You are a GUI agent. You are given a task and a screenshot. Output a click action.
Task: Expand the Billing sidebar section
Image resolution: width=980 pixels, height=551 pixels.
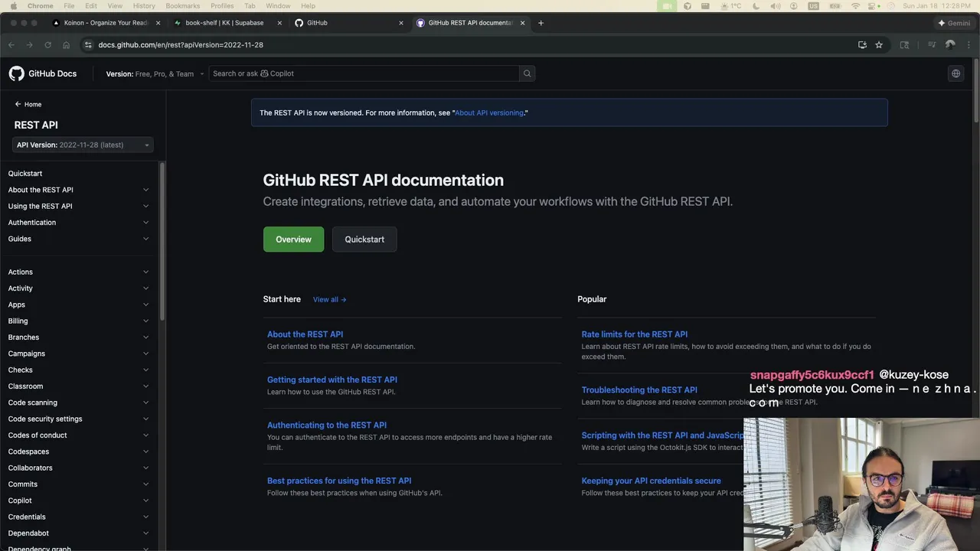click(145, 321)
